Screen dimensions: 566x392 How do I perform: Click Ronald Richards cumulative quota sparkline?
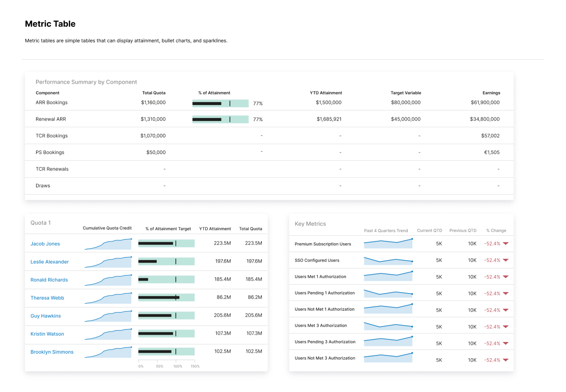coord(108,280)
